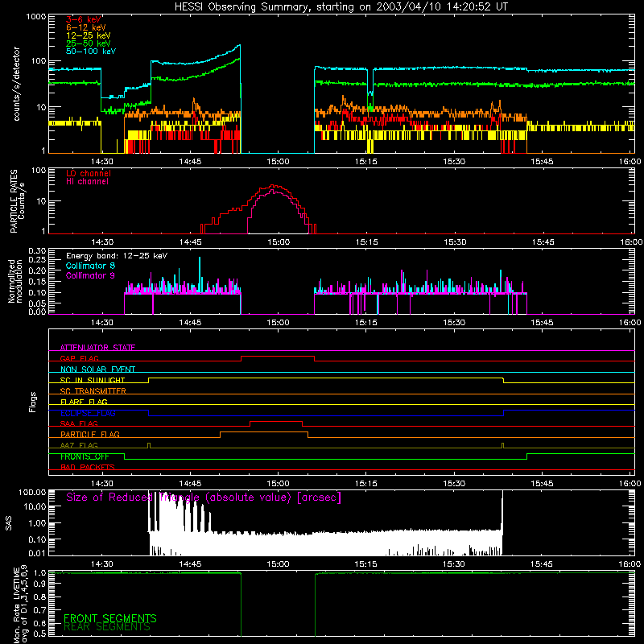Select the Collimator 9 legend entry
Viewport: 644px width, 644px height.
[90, 275]
